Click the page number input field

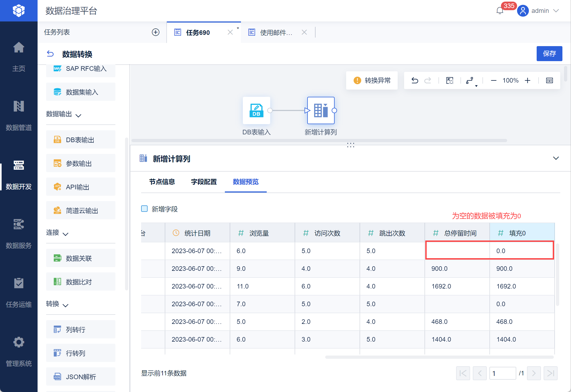point(502,373)
